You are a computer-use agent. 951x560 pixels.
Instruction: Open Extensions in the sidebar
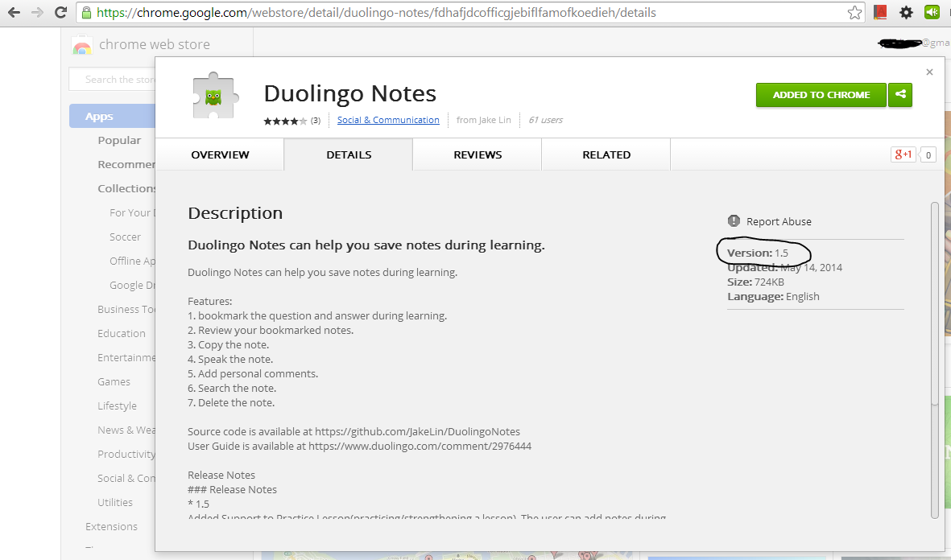coord(112,527)
